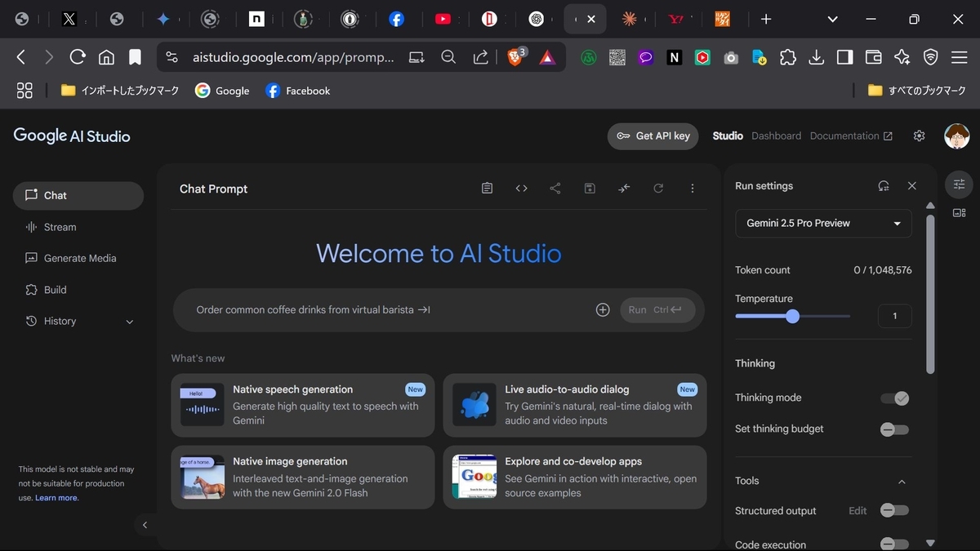The height and width of the screenshot is (551, 980).
Task: Click the Run button
Action: click(x=658, y=310)
